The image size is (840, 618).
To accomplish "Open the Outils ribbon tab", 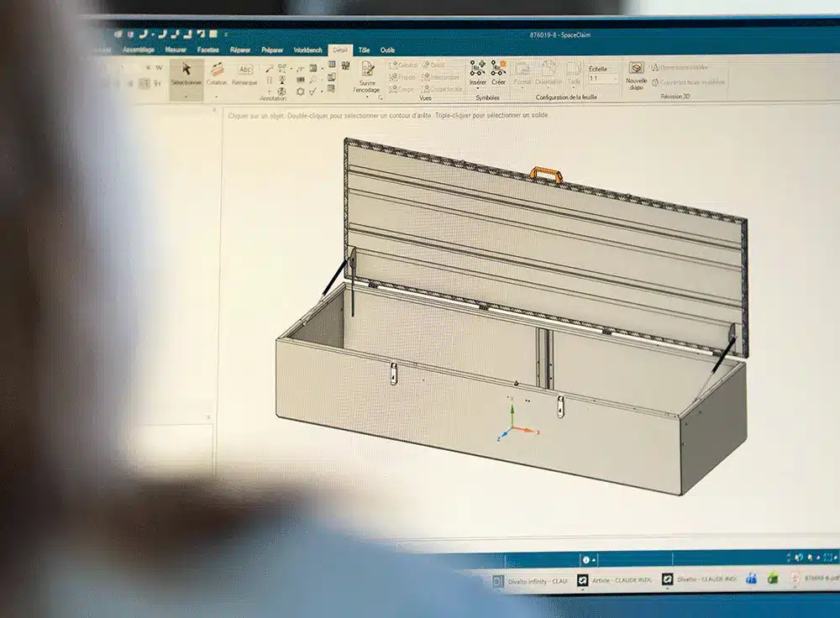I will point(387,50).
